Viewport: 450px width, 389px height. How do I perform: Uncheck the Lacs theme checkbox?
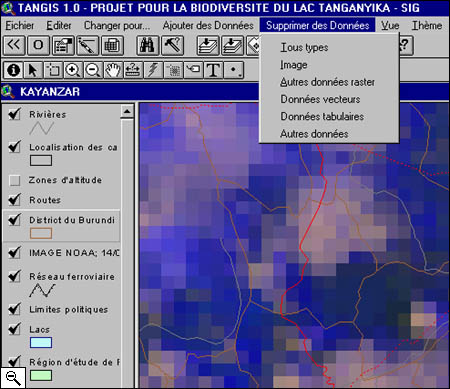14,329
